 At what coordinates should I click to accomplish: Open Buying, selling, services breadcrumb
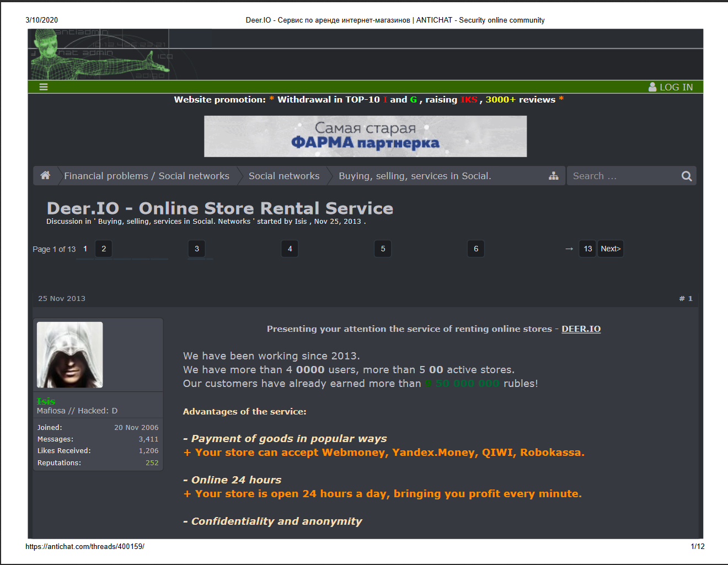click(414, 176)
